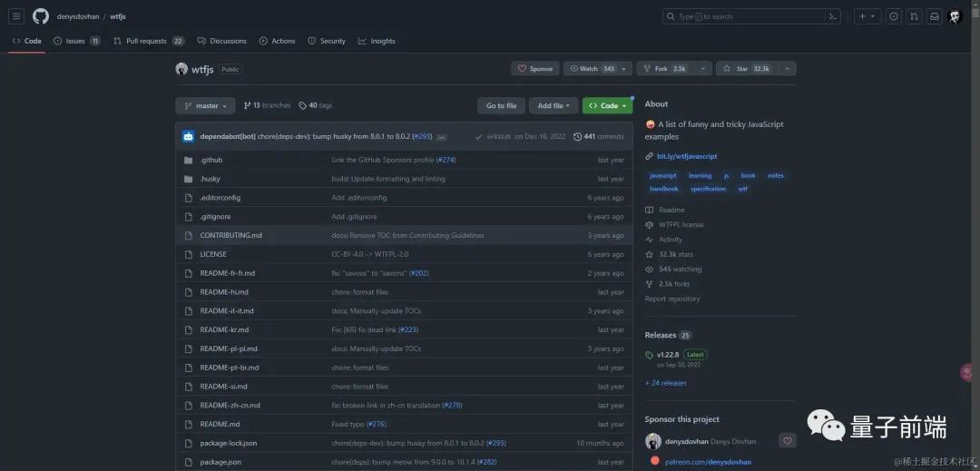Click the Go to file button
The height and width of the screenshot is (471, 980).
pyautogui.click(x=501, y=106)
